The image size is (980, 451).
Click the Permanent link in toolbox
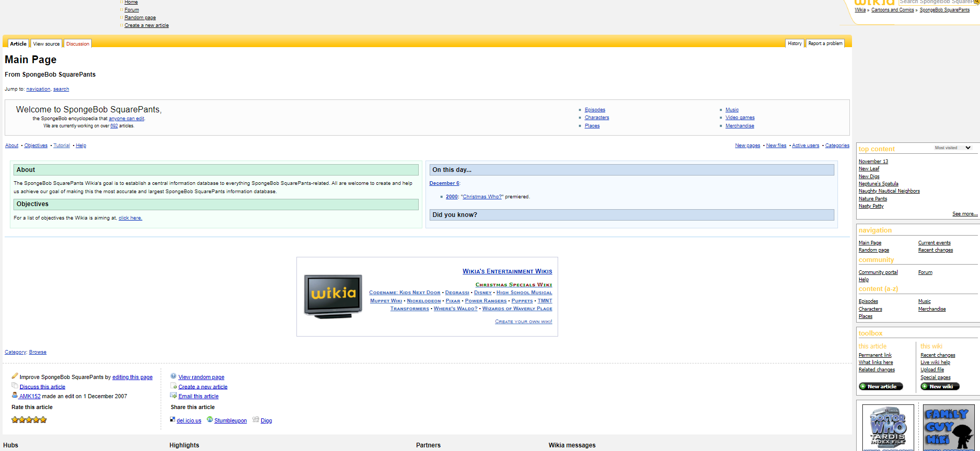pyautogui.click(x=875, y=355)
